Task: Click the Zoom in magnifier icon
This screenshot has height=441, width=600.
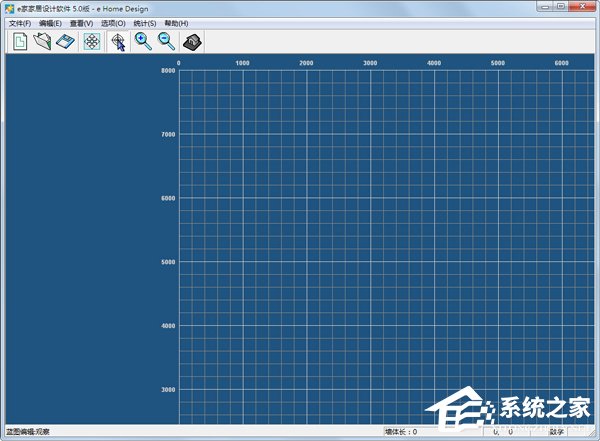Action: pyautogui.click(x=144, y=41)
